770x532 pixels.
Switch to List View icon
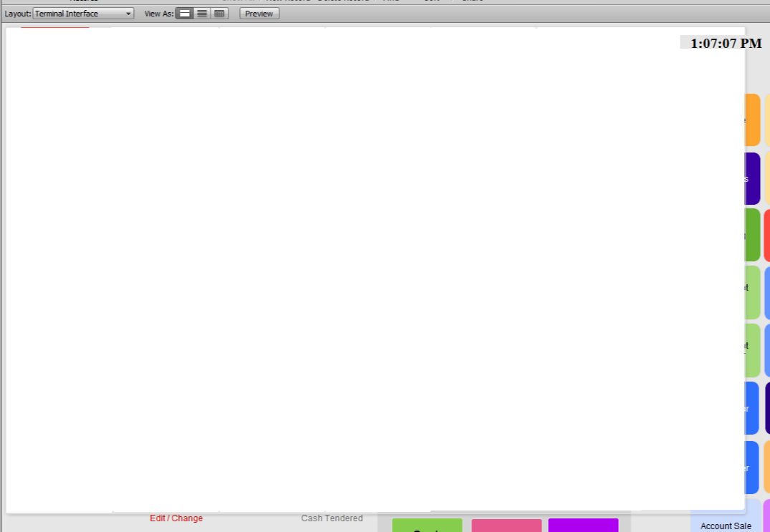[202, 14]
